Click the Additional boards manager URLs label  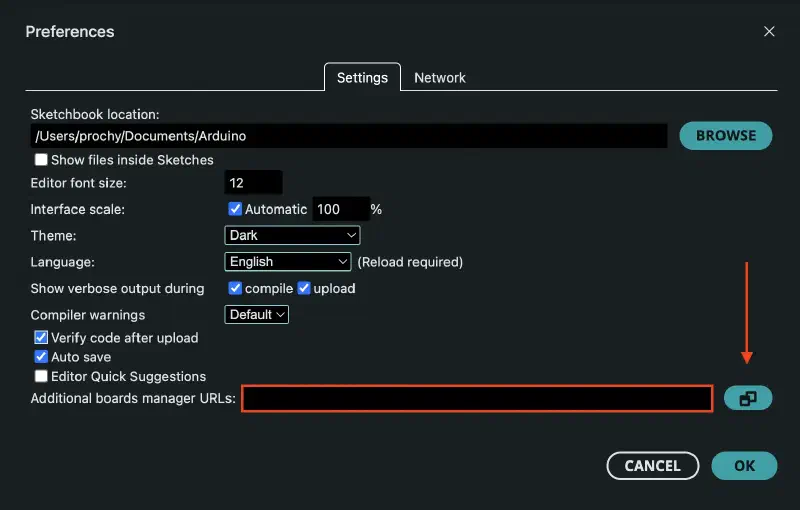point(133,398)
